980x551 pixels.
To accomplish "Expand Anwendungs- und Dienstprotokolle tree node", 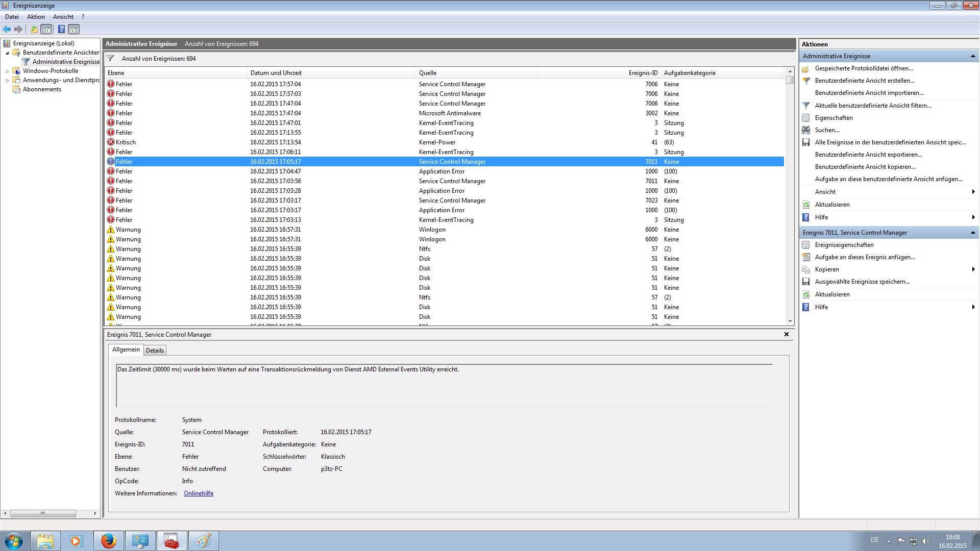I will (7, 81).
